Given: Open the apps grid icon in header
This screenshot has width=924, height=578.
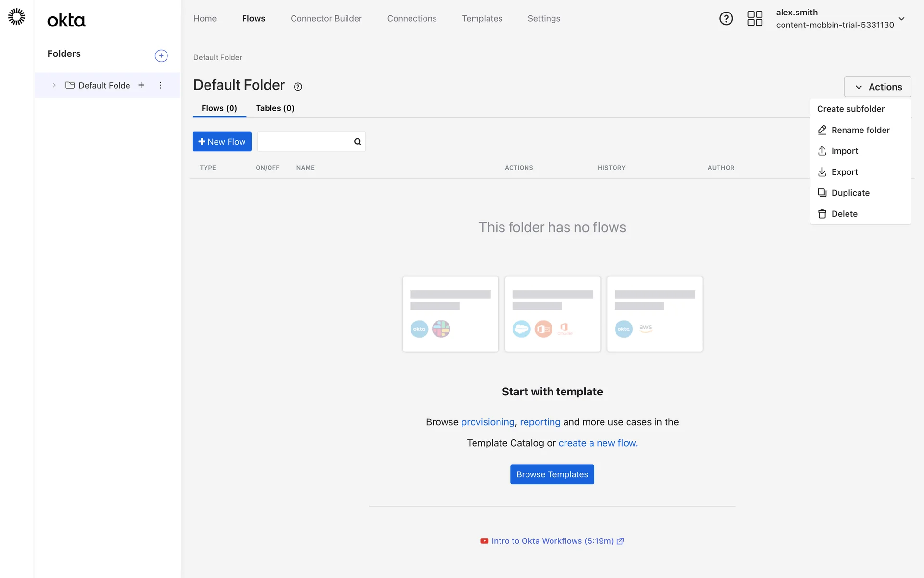Looking at the screenshot, I should pyautogui.click(x=755, y=19).
